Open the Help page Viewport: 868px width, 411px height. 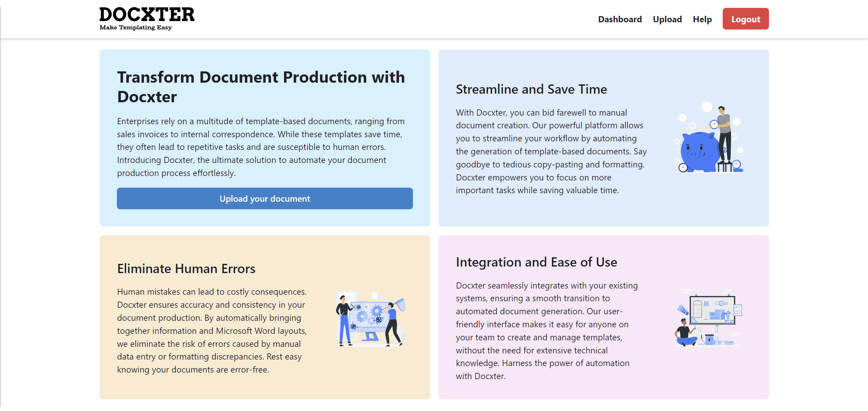tap(702, 19)
